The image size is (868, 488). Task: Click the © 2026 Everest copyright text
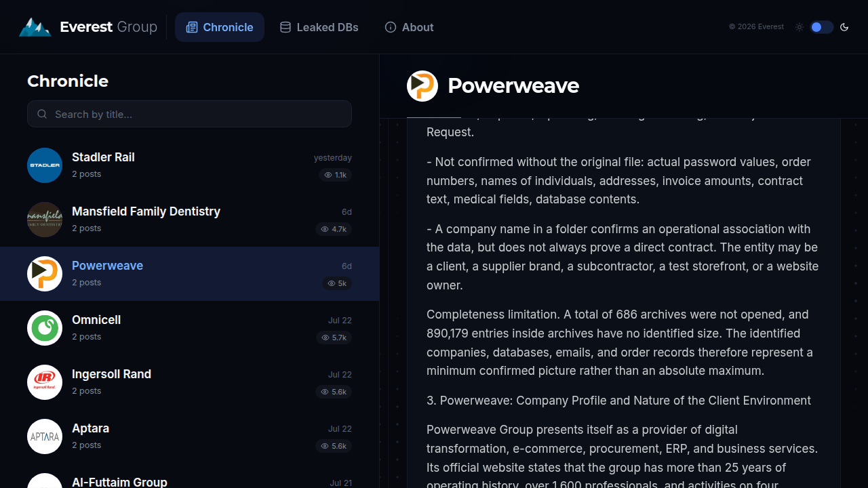756,27
